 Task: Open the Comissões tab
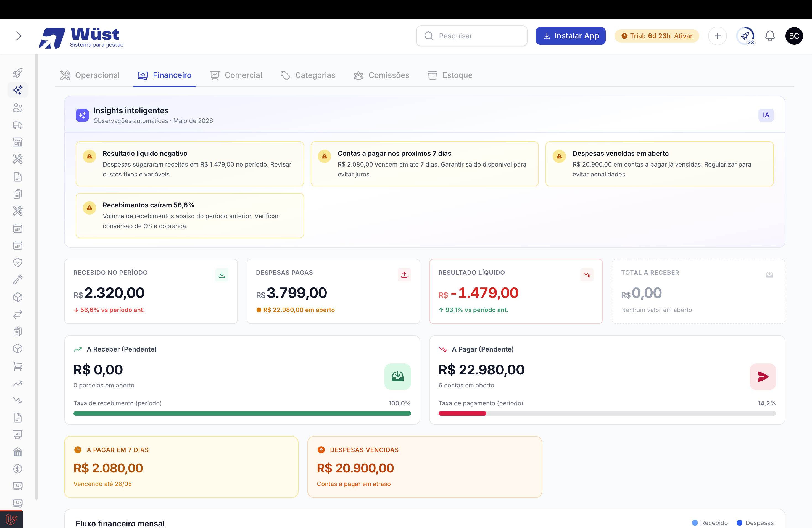coord(381,75)
